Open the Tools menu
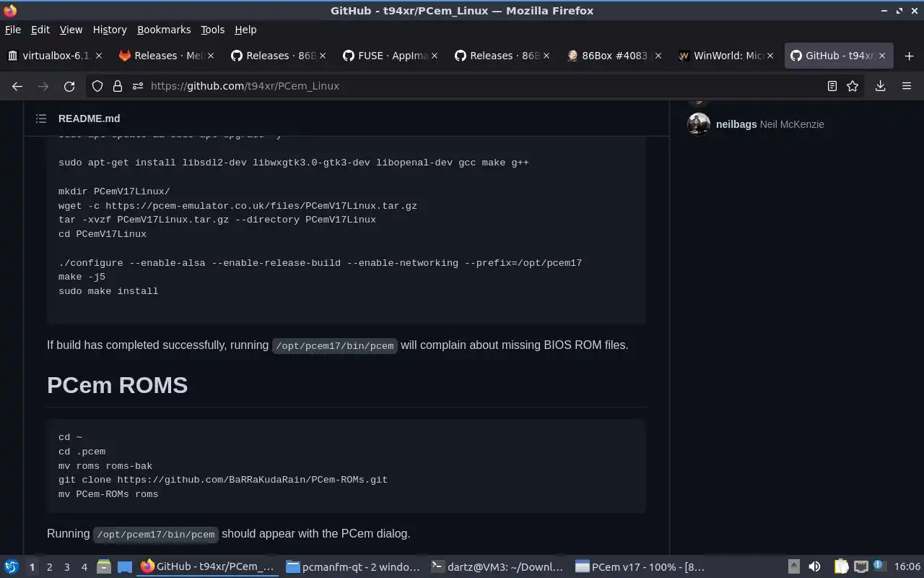Viewport: 924px width, 578px height. (x=212, y=30)
